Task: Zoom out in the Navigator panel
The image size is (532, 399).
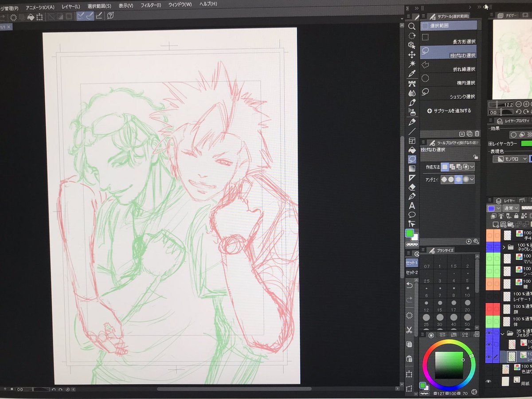Action: [x=519, y=104]
